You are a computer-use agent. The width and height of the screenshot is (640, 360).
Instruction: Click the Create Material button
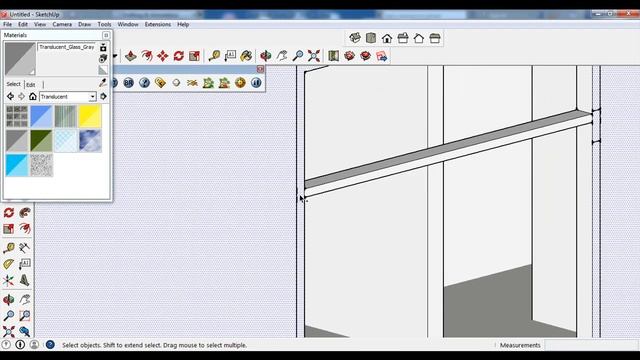pyautogui.click(x=103, y=59)
